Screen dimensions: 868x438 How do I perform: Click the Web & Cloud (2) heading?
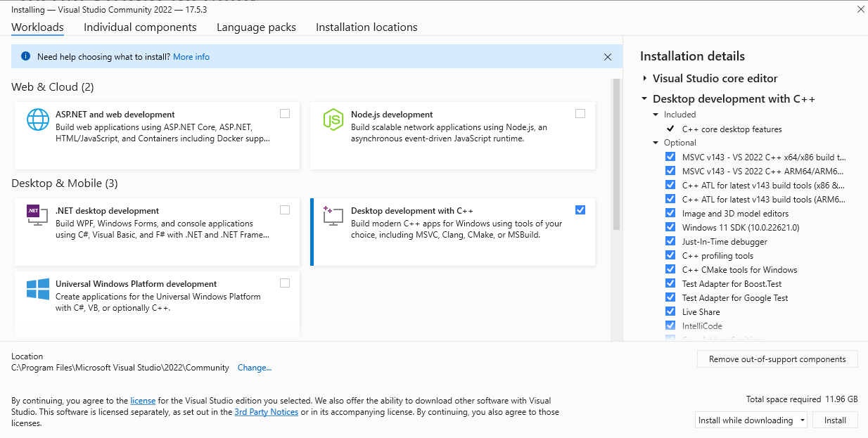pyautogui.click(x=53, y=87)
